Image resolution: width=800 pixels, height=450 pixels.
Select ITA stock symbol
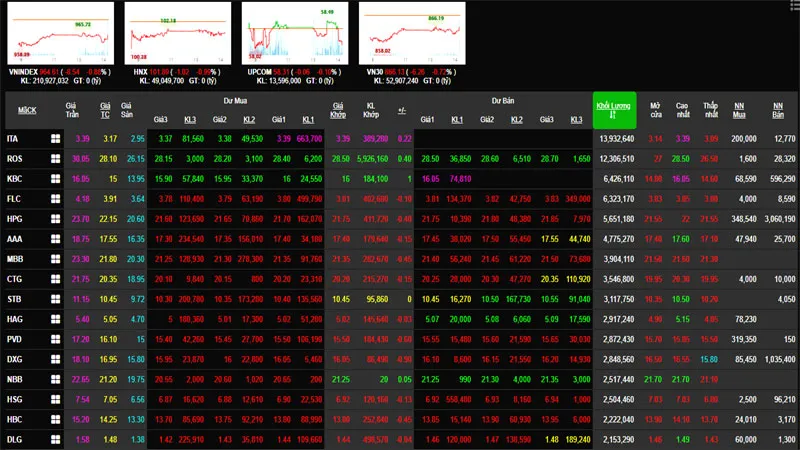[12, 139]
